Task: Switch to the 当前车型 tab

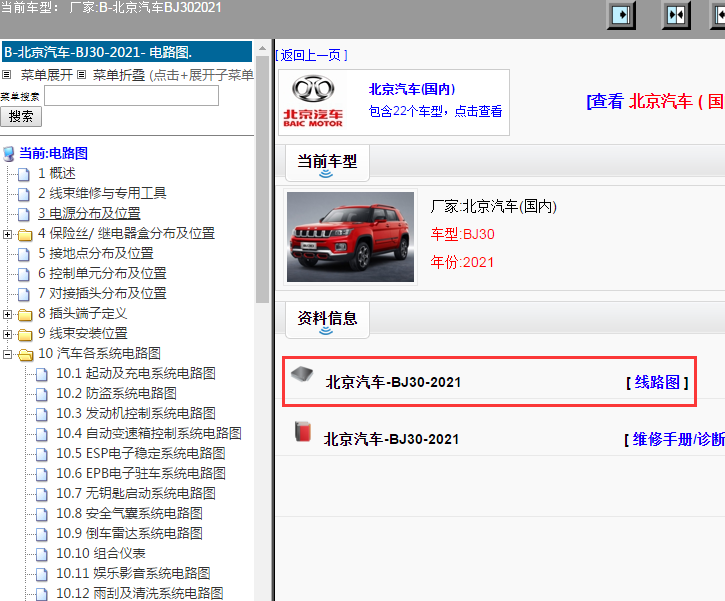Action: coord(327,163)
